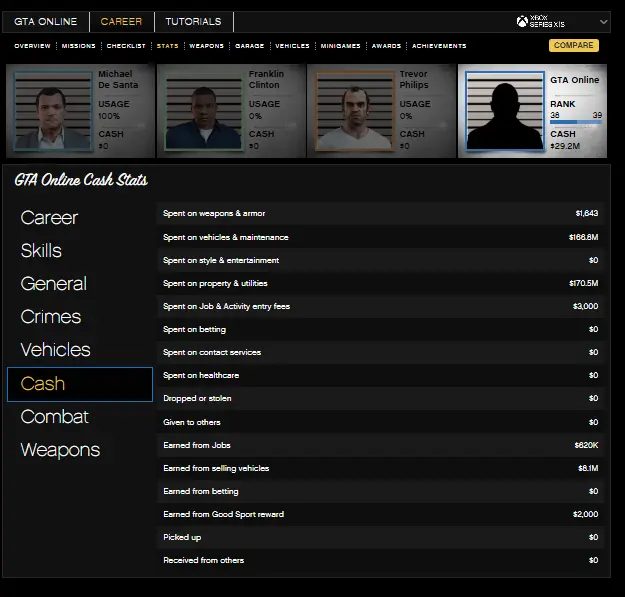Open the Crimes stats category
The image size is (625, 597).
50,317
